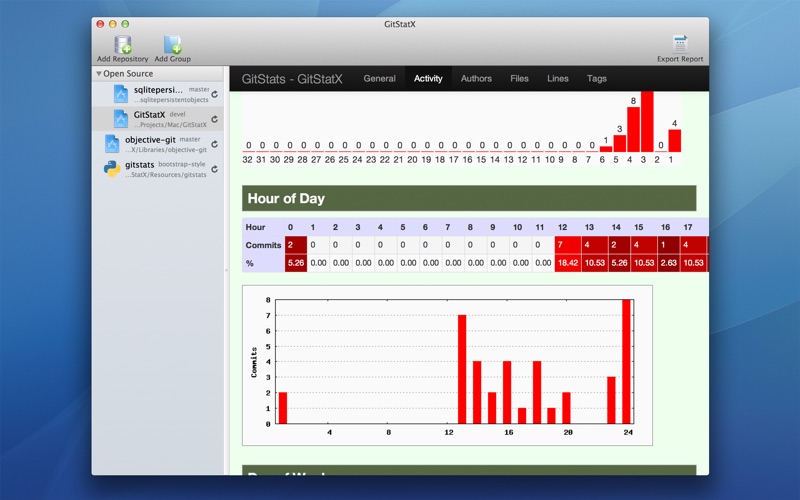The width and height of the screenshot is (800, 500).
Task: Click the Add Group toolbar icon
Action: click(x=172, y=44)
